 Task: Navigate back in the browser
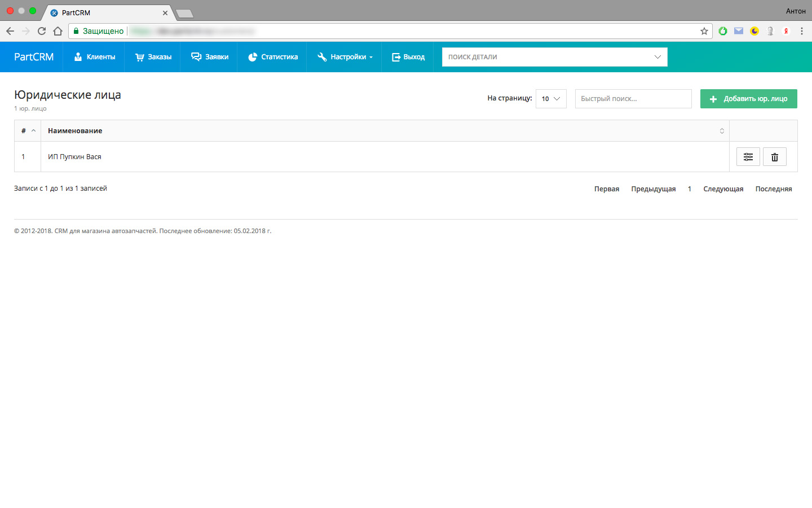coord(10,31)
